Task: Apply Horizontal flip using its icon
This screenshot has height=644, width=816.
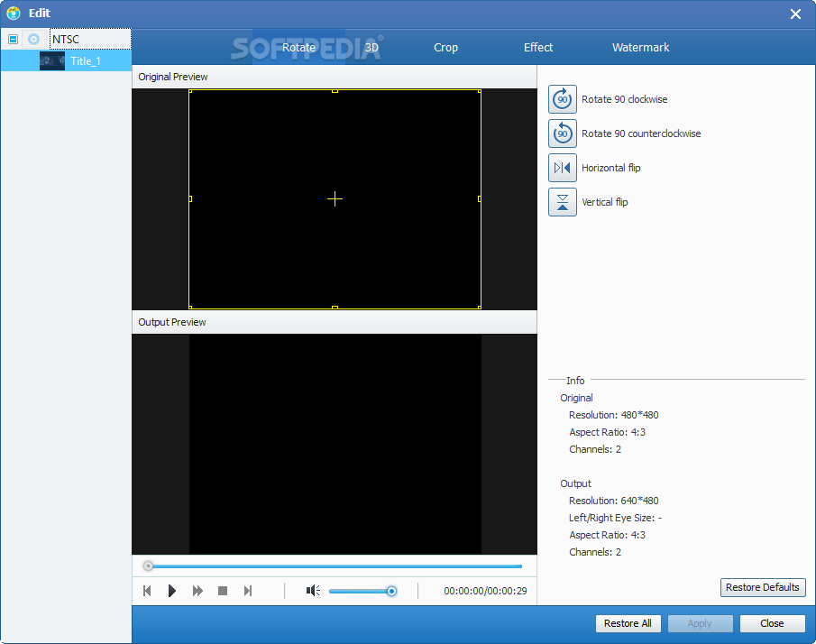Action: tap(562, 168)
